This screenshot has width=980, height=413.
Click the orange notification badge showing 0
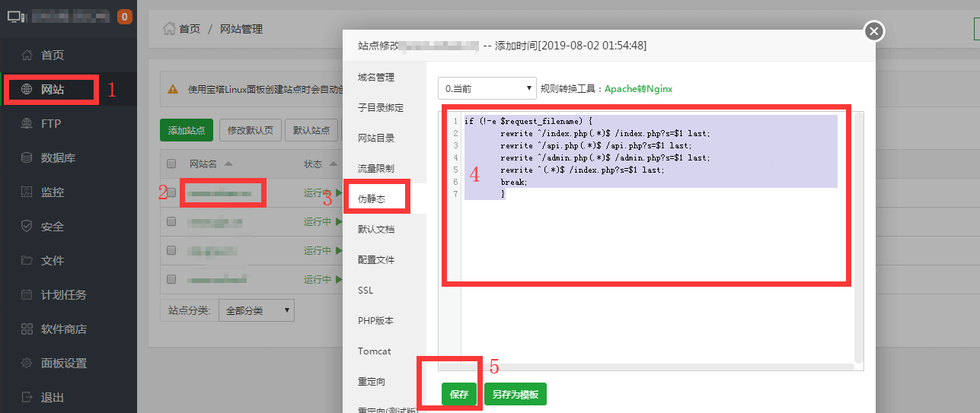125,16
